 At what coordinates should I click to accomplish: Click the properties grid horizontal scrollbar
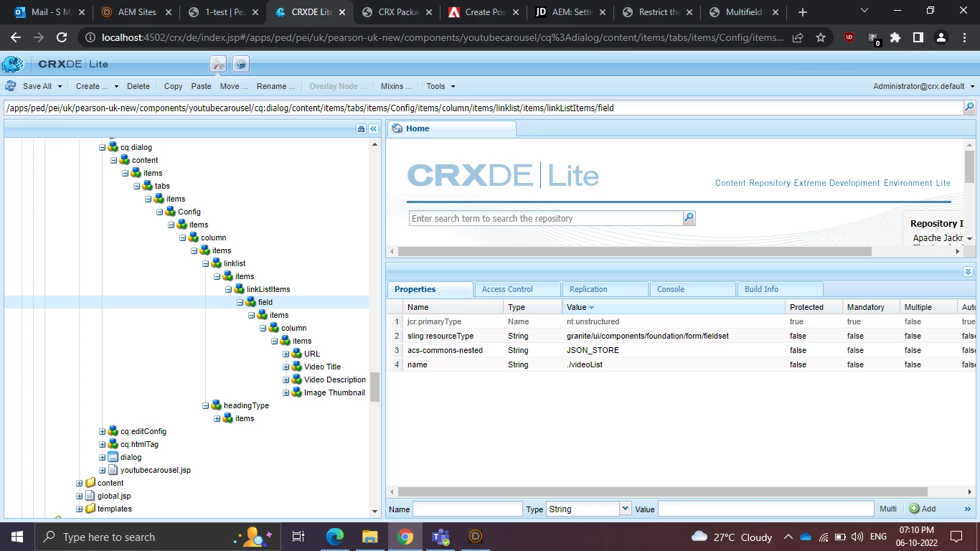point(663,492)
